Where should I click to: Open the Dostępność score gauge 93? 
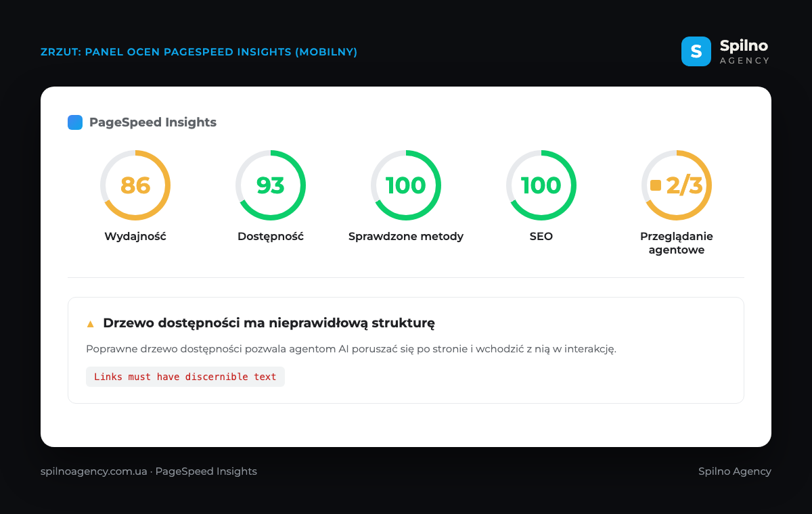click(x=271, y=185)
